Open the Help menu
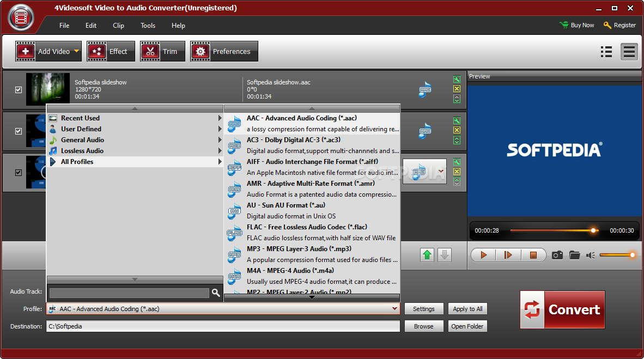 click(178, 26)
